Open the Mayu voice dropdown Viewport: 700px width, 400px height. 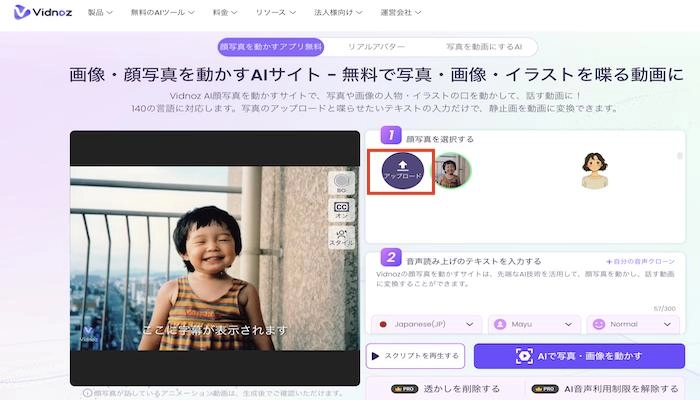[534, 325]
